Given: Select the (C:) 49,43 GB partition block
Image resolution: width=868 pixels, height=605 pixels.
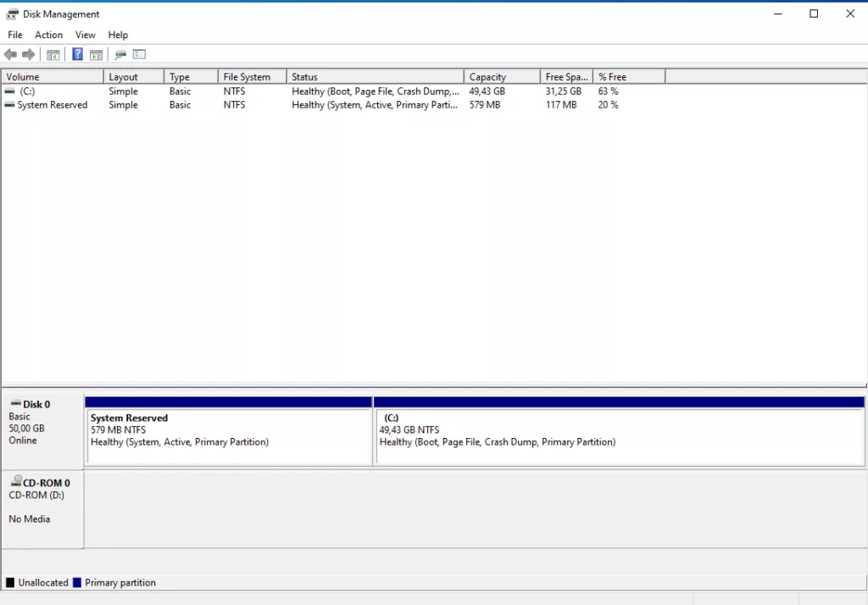Looking at the screenshot, I should pyautogui.click(x=618, y=436).
